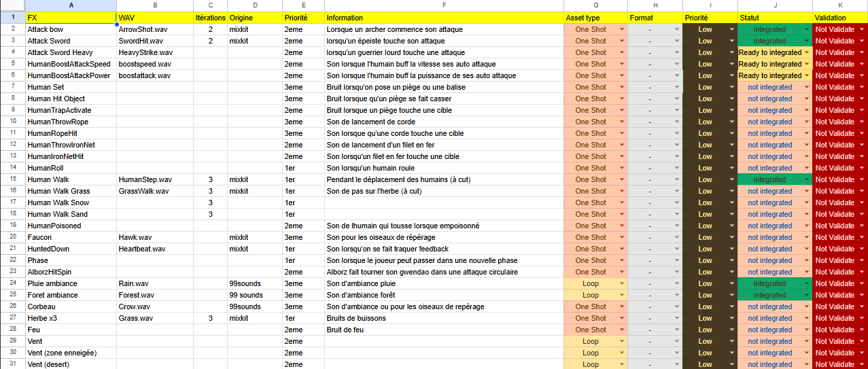Click the "Information" header cell

[x=443, y=18]
